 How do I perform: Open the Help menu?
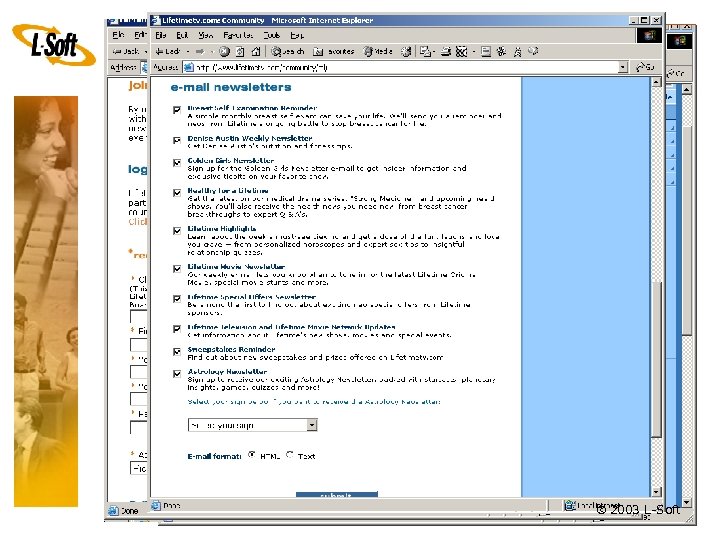[297, 35]
